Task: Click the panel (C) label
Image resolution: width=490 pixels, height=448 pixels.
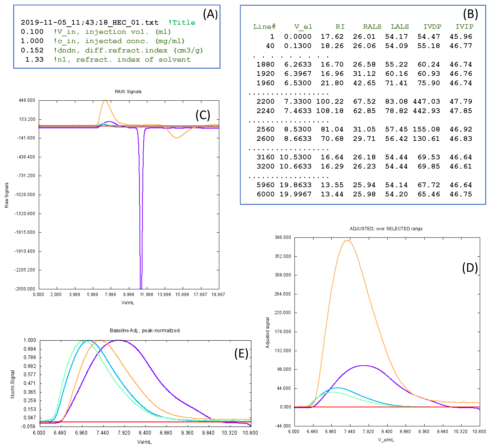Action: [203, 115]
